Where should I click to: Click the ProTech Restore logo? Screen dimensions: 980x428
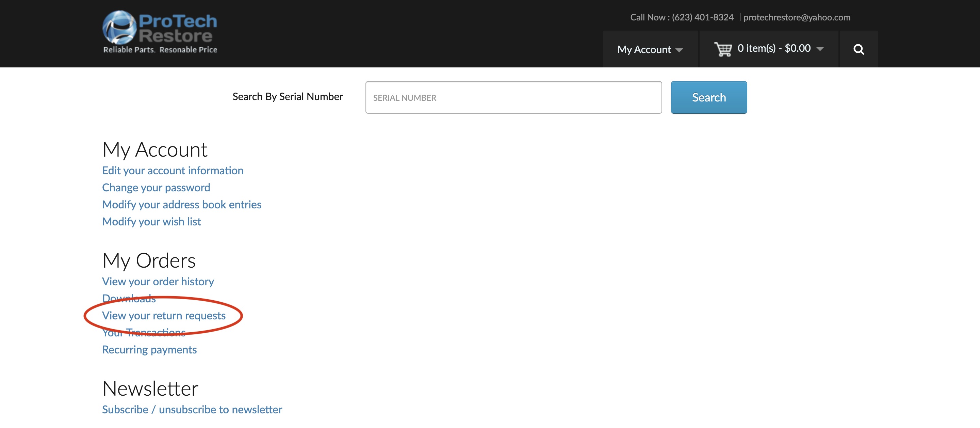coord(160,32)
